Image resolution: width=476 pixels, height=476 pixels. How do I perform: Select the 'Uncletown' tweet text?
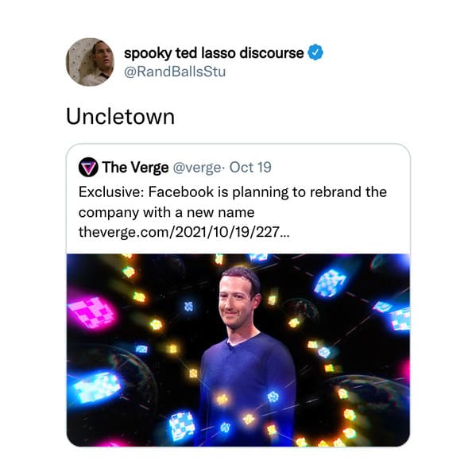120,117
